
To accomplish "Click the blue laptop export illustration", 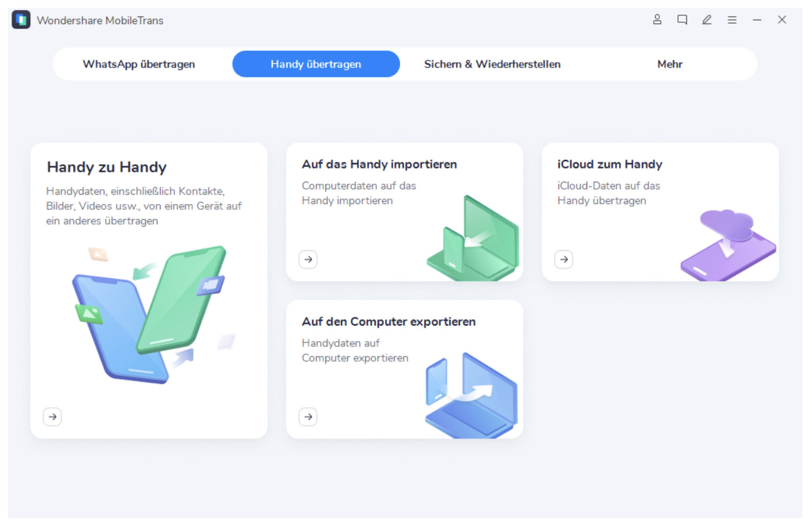I will pos(471,395).
